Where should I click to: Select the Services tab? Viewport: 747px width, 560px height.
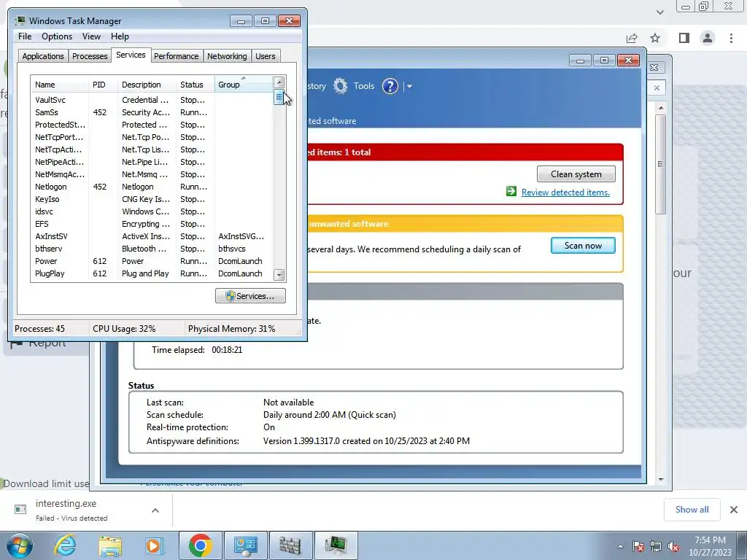(131, 55)
